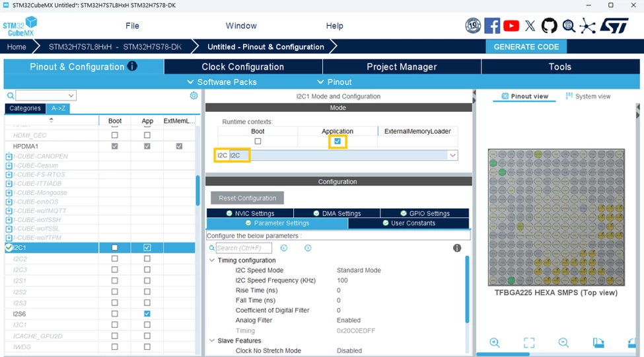This screenshot has width=644, height=357.
Task: Open the X social icon link
Action: [530, 26]
